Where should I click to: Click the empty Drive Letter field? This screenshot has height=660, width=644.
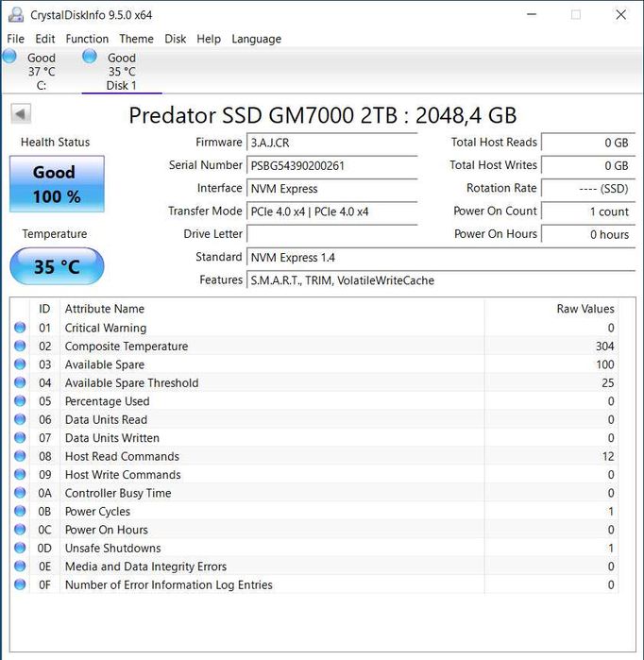(x=331, y=234)
